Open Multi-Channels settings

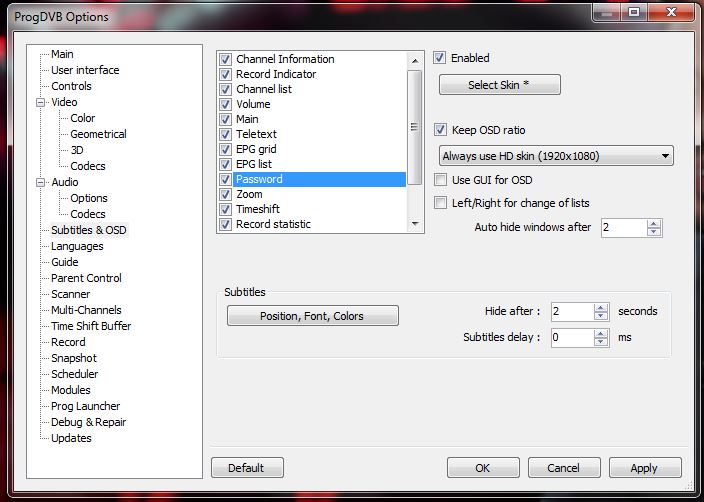pyautogui.click(x=86, y=310)
